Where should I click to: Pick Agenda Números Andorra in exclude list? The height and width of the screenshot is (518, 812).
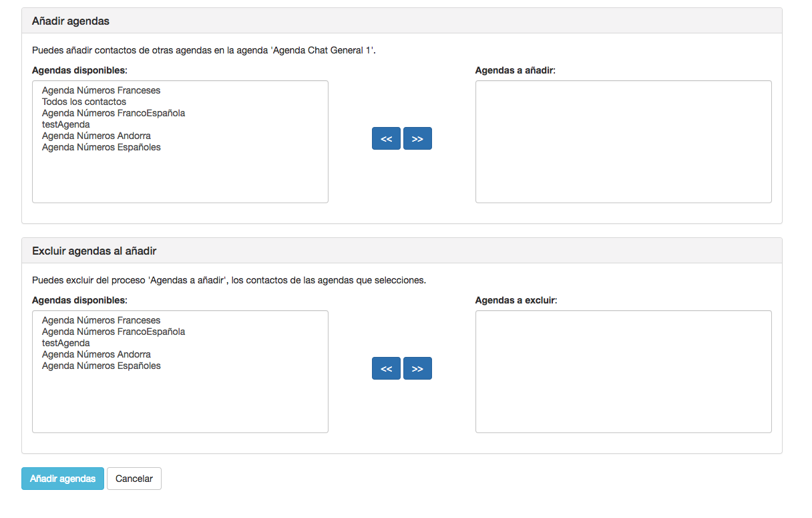(96, 354)
